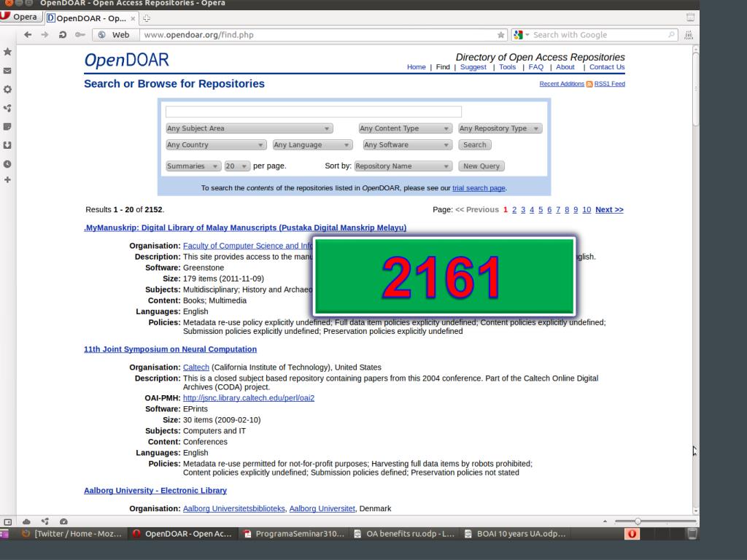Expand the Any Language dropdown
The image size is (747, 560).
click(x=312, y=145)
